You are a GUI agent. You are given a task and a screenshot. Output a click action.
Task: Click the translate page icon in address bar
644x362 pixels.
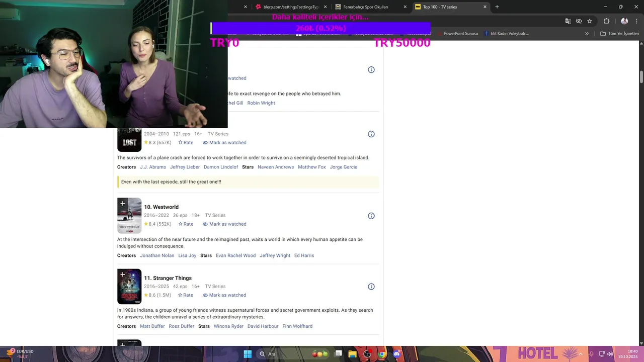click(x=568, y=21)
